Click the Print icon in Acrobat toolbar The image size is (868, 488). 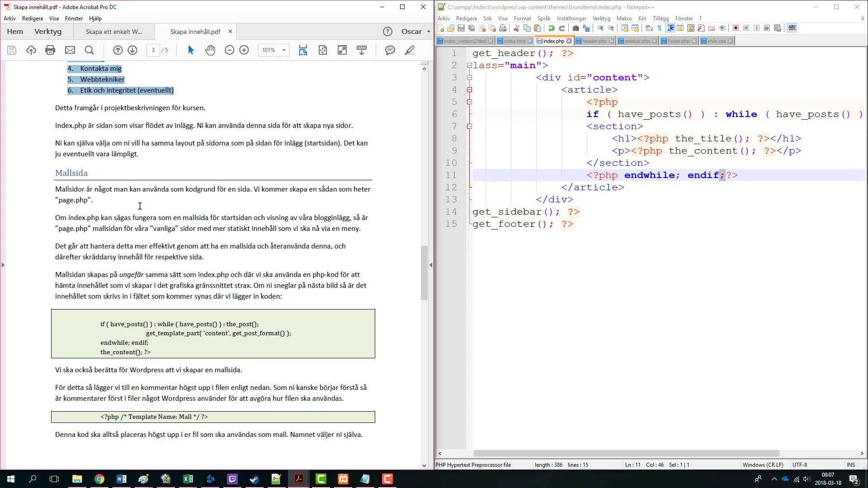[x=50, y=50]
